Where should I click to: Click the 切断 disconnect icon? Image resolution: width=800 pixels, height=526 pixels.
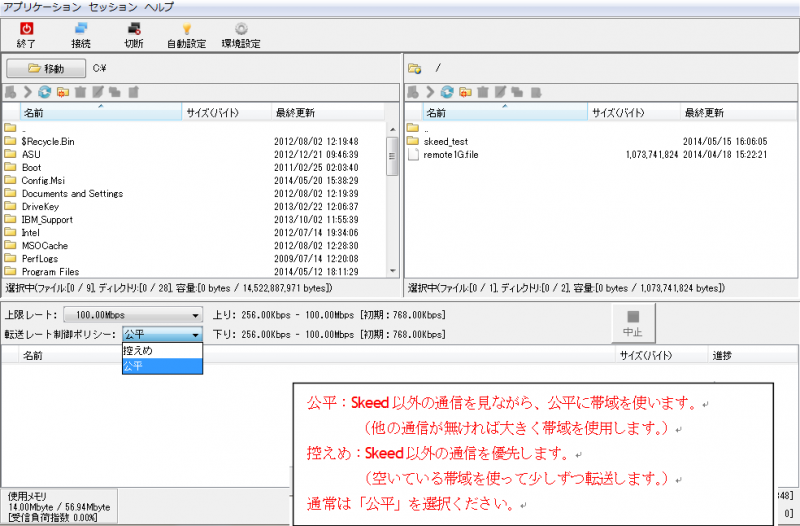click(134, 29)
